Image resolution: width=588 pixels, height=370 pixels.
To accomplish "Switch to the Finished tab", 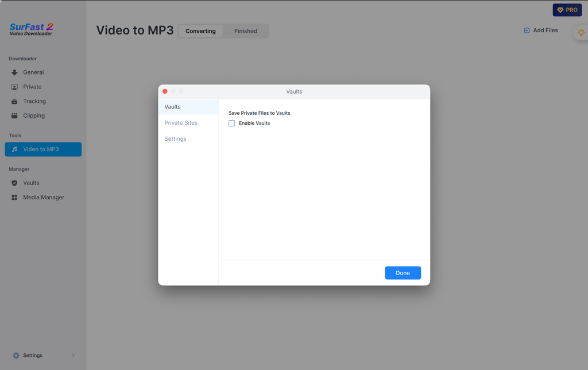I will [246, 31].
